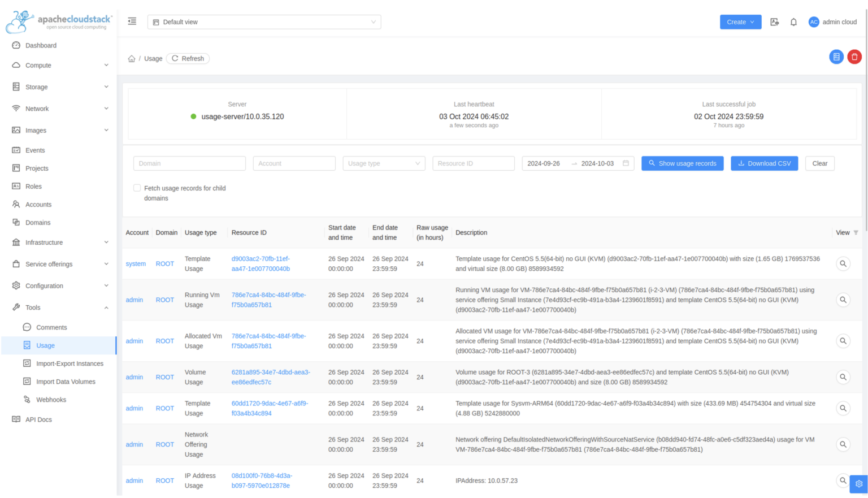This screenshot has width=868, height=498.
Task: Collapse the left navigation sidebar
Action: click(132, 21)
